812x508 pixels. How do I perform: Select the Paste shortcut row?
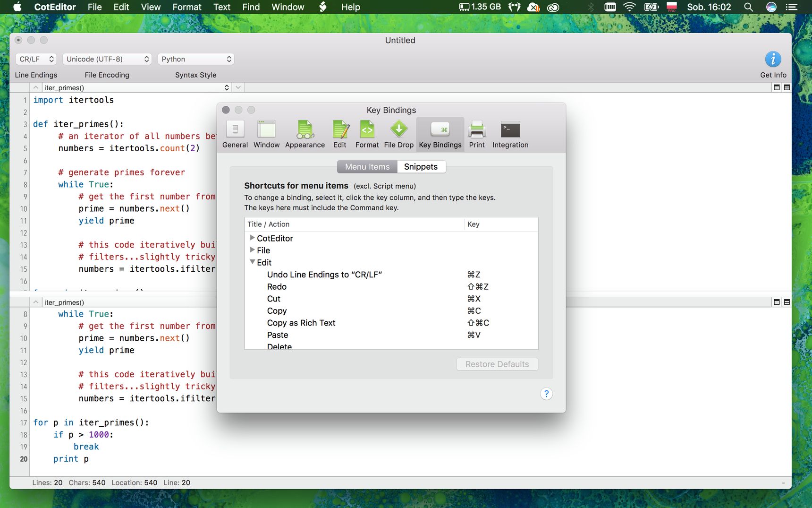[391, 335]
